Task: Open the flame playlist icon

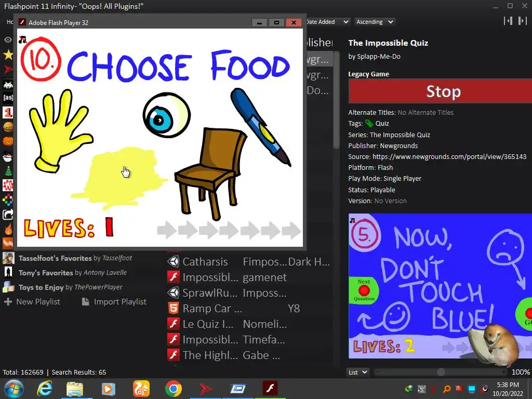Action: tap(8, 229)
